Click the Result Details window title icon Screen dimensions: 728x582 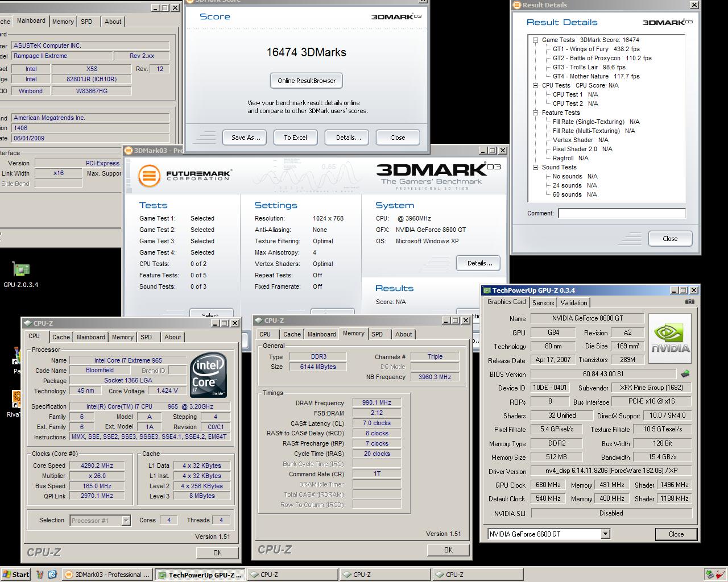coord(517,5)
